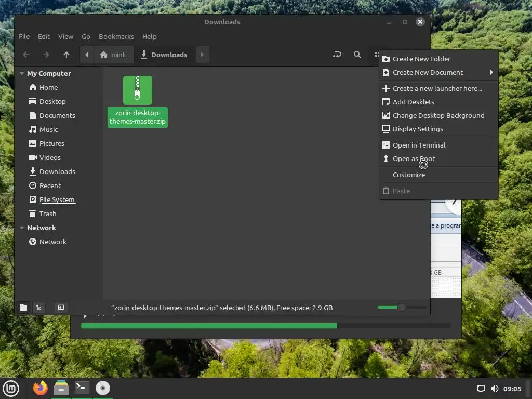Viewport: 532px width, 399px height.
Task: Click the mint path bar button
Action: pyautogui.click(x=113, y=55)
